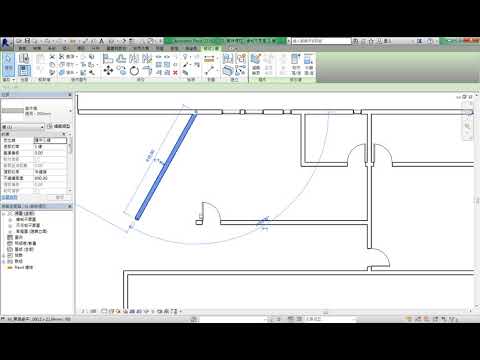Expand the Families node in Project Browser

point(4,255)
